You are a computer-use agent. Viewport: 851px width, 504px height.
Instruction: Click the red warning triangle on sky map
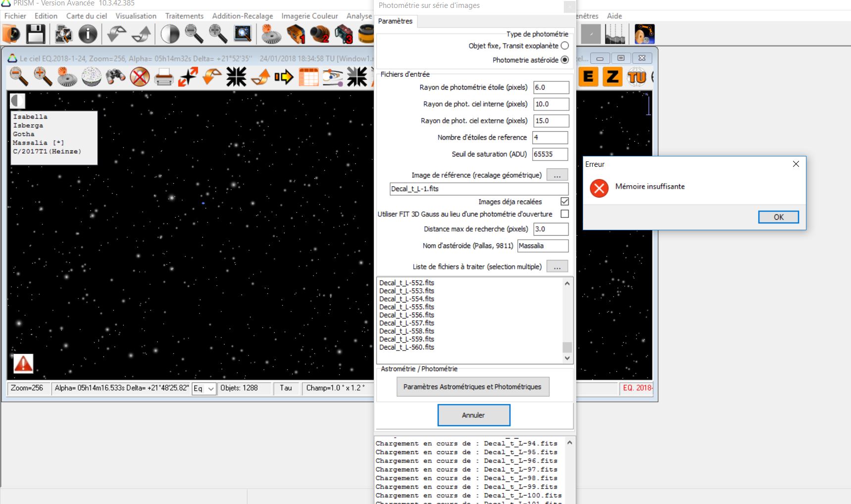pos(23,364)
